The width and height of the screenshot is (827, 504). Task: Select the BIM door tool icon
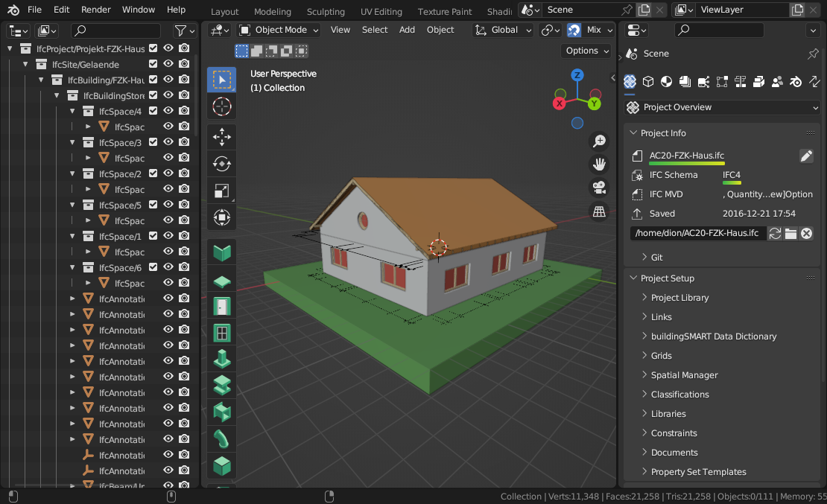coord(222,306)
